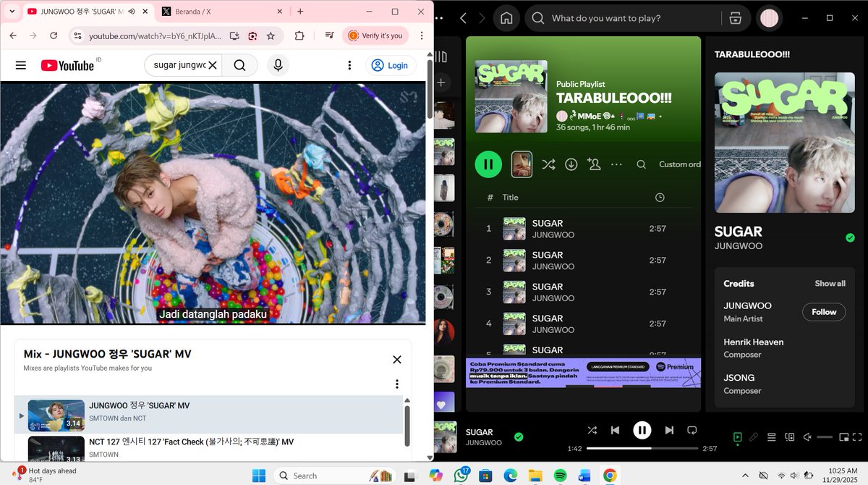Screen dimensions: 868x485
Task: Go back in Spotify navigation
Action: (463, 18)
